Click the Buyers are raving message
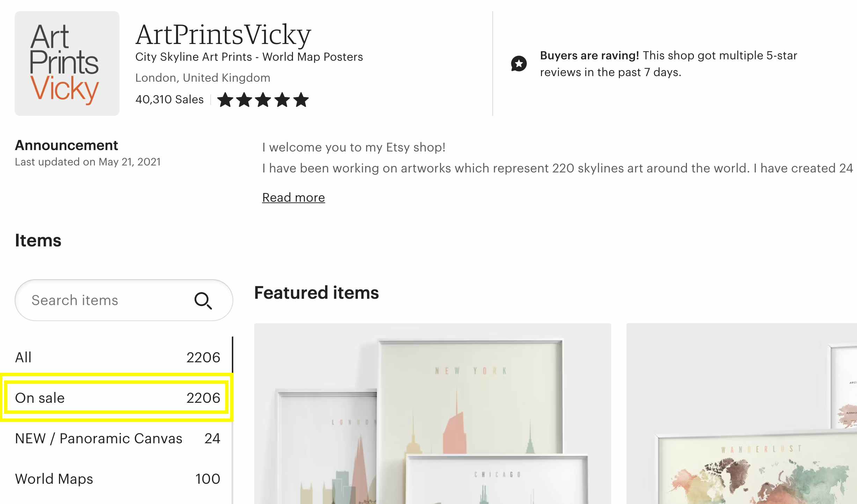Viewport: 857px width, 504px height. tap(668, 64)
